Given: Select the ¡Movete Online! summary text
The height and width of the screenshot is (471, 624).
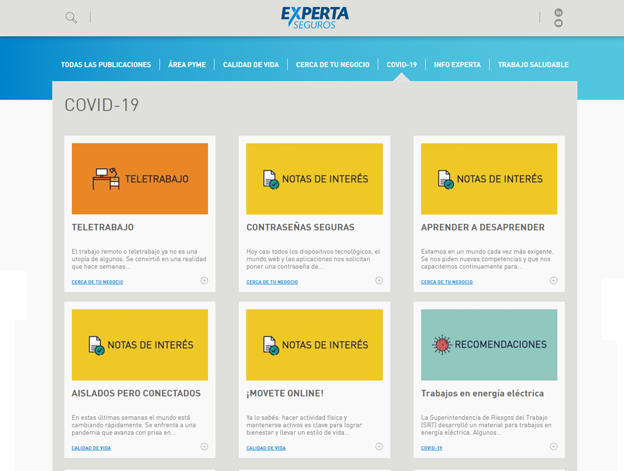Looking at the screenshot, I should pyautogui.click(x=304, y=425).
